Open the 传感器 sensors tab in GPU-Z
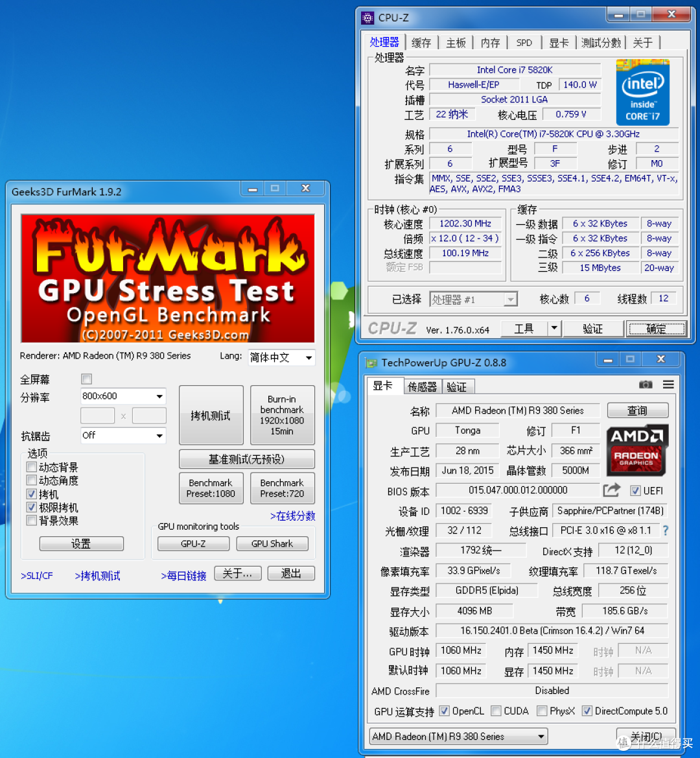Screen dimensions: 700x758 (x=422, y=386)
